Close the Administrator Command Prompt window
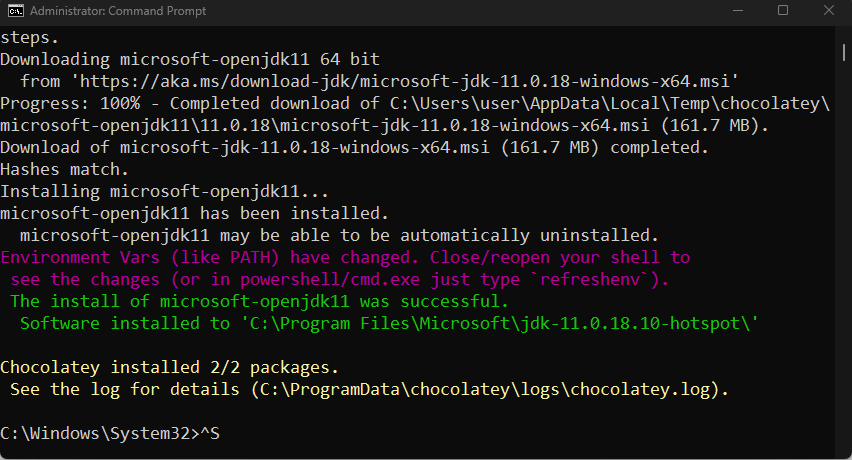This screenshot has height=460, width=852. click(x=828, y=11)
